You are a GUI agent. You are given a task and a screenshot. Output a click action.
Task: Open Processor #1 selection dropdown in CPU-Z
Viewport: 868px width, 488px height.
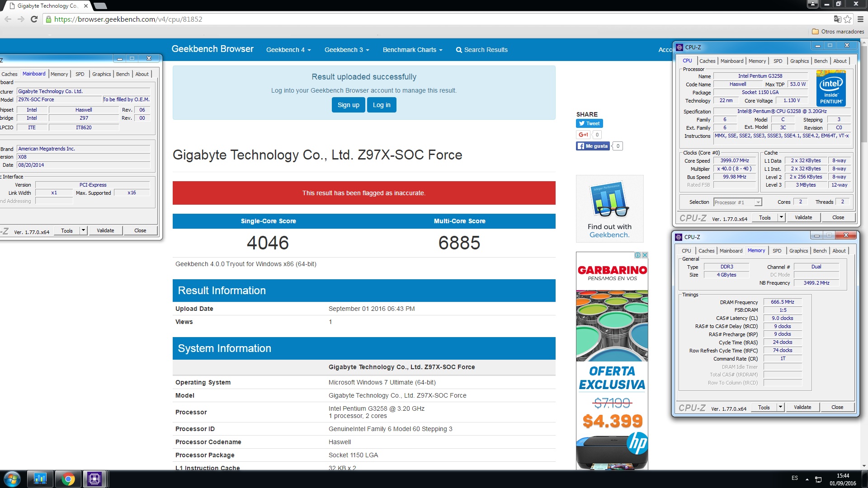tap(738, 202)
